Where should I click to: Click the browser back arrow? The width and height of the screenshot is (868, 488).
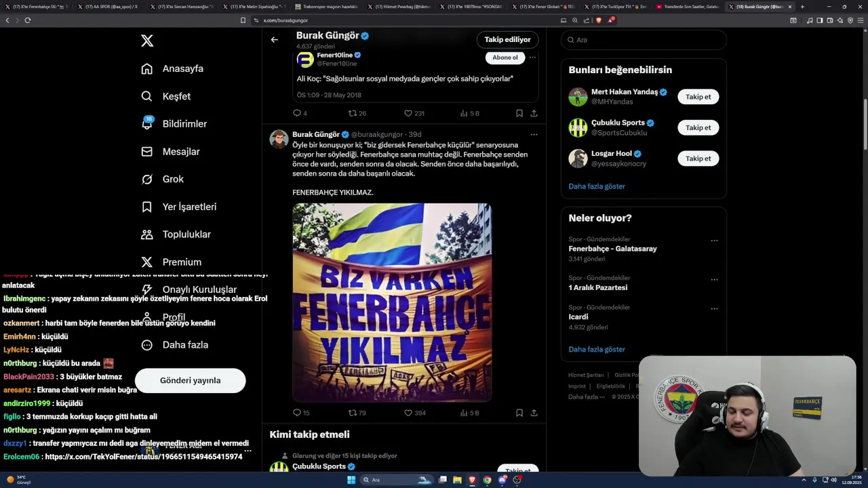click(7, 20)
